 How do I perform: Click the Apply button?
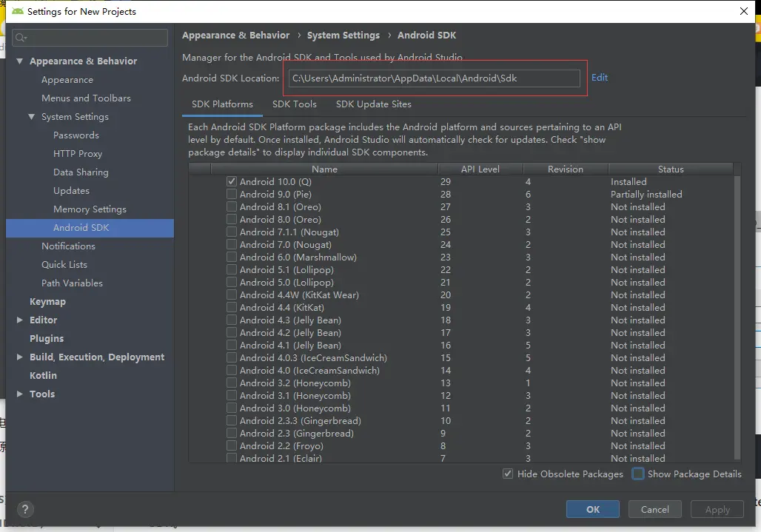717,509
